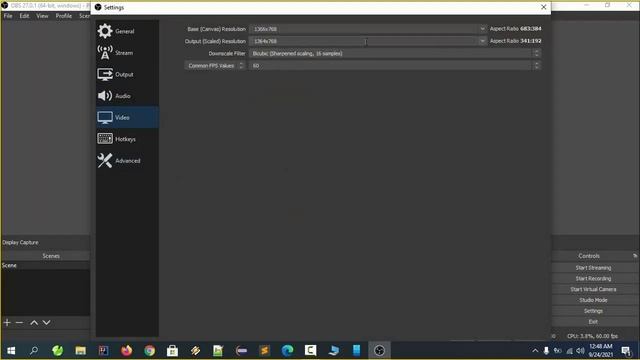Open the Windows Start menu
The width and height of the screenshot is (640, 360).
11,351
